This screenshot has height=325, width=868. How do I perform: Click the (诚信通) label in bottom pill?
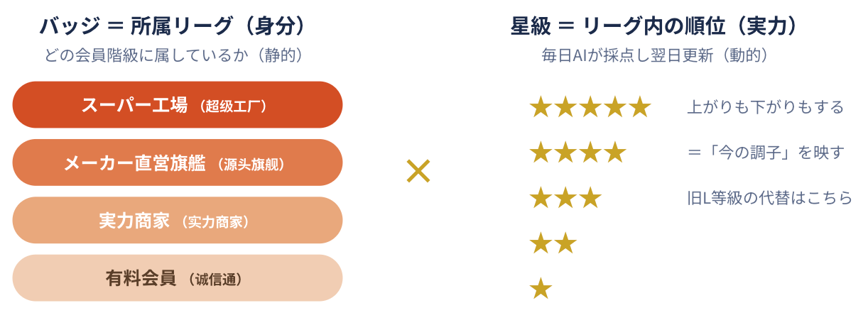pos(217,280)
